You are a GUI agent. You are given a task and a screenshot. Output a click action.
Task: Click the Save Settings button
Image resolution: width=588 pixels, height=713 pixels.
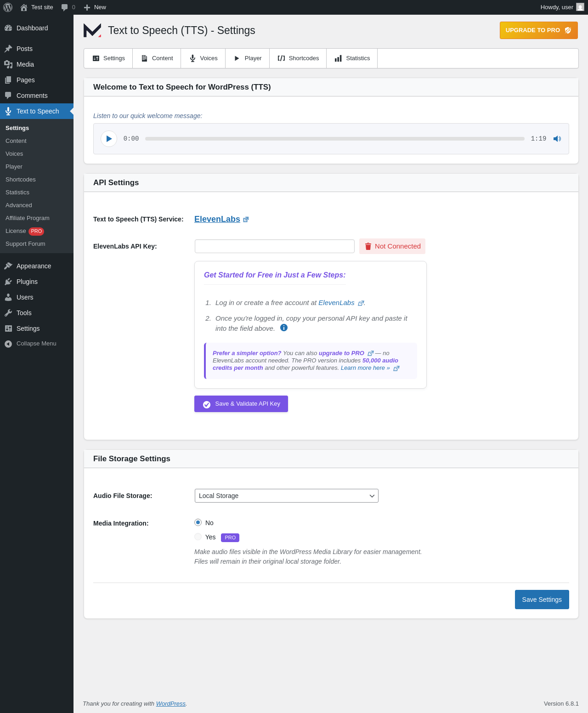[542, 600]
